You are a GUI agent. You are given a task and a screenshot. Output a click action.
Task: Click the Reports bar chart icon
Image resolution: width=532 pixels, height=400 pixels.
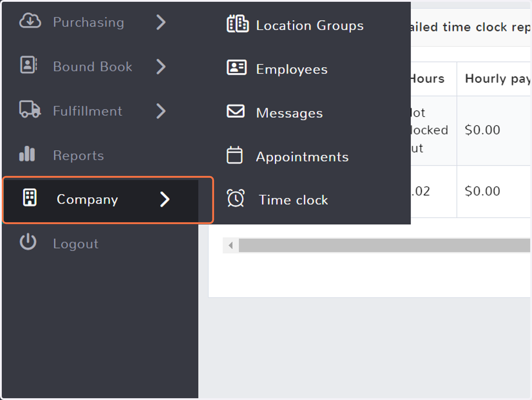point(27,154)
